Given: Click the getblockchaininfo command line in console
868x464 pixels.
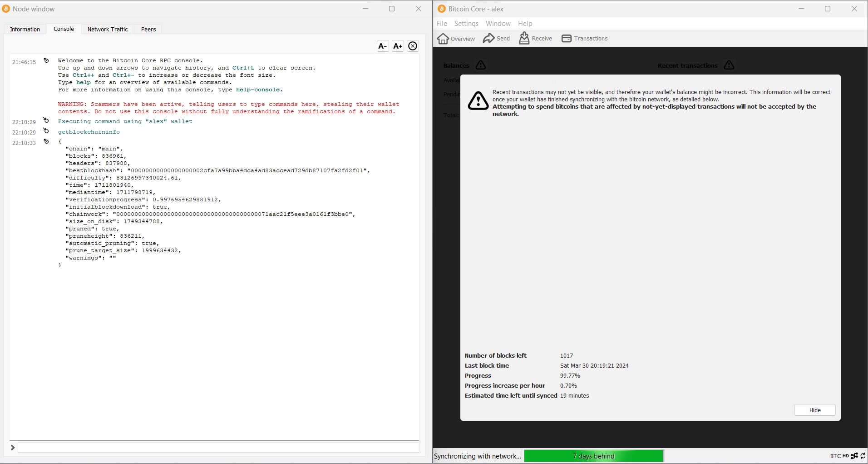Looking at the screenshot, I should pyautogui.click(x=89, y=132).
